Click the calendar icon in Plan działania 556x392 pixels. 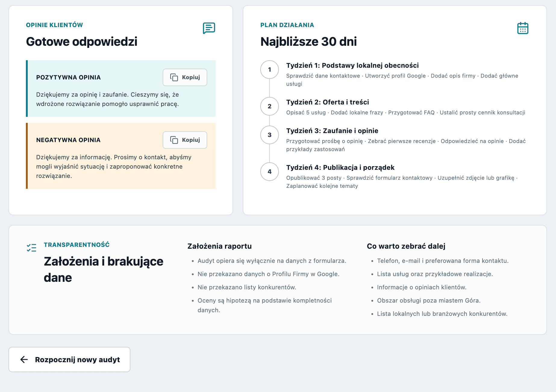(523, 28)
